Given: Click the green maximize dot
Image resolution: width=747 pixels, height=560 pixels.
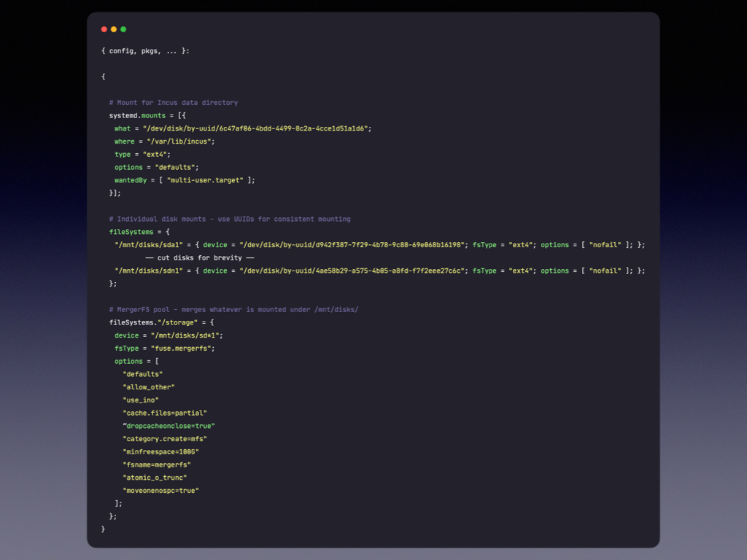Looking at the screenshot, I should point(123,29).
